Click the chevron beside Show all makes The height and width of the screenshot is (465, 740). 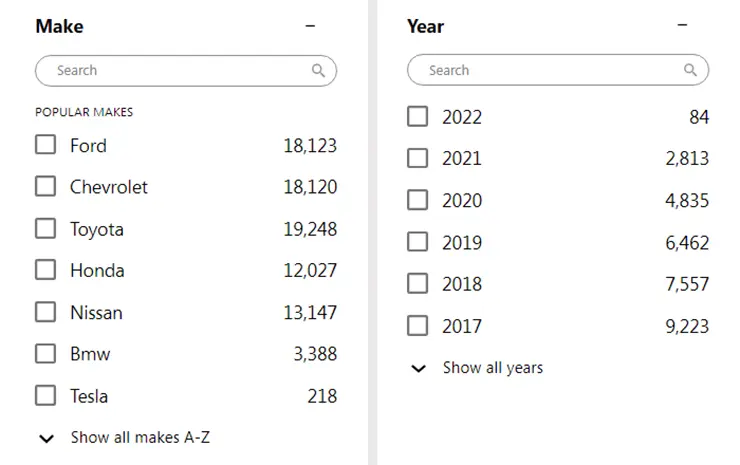pos(46,439)
